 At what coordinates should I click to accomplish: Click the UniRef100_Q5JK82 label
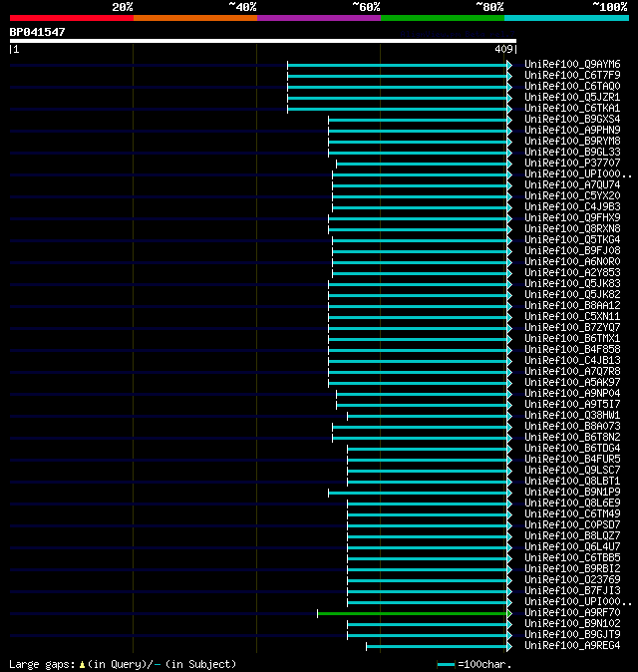coord(572,294)
